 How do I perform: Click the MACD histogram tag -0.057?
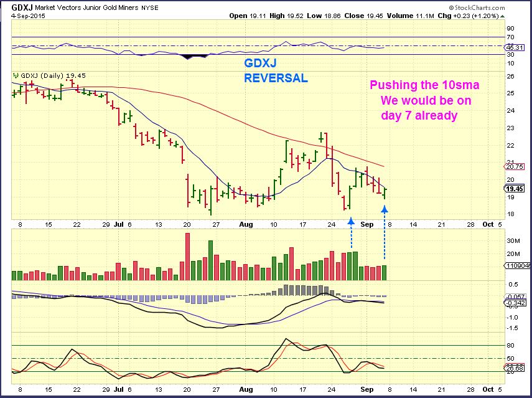(x=516, y=297)
